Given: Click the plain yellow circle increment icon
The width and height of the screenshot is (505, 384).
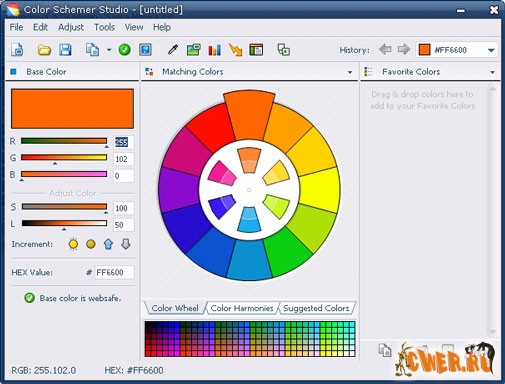Looking at the screenshot, I should (91, 244).
